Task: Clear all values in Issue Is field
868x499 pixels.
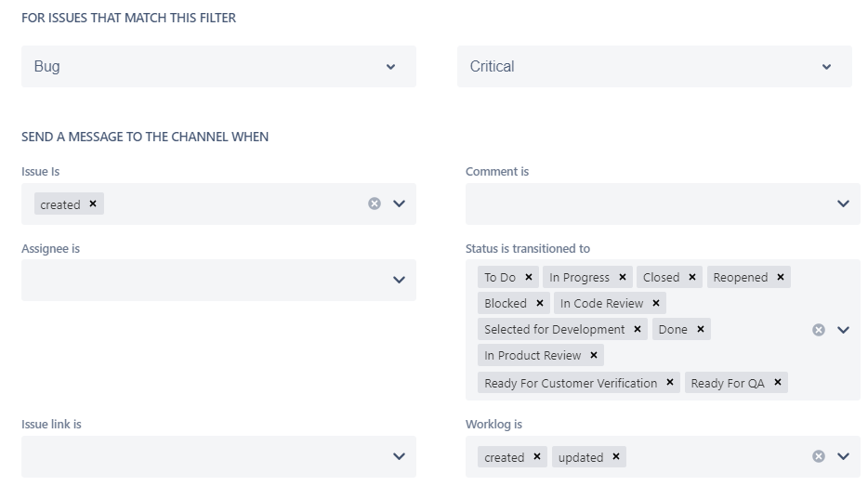Action: click(375, 204)
